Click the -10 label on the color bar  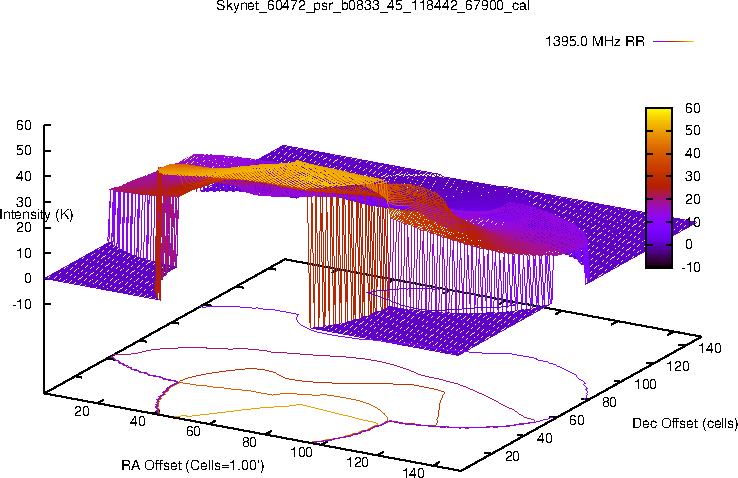tap(690, 267)
